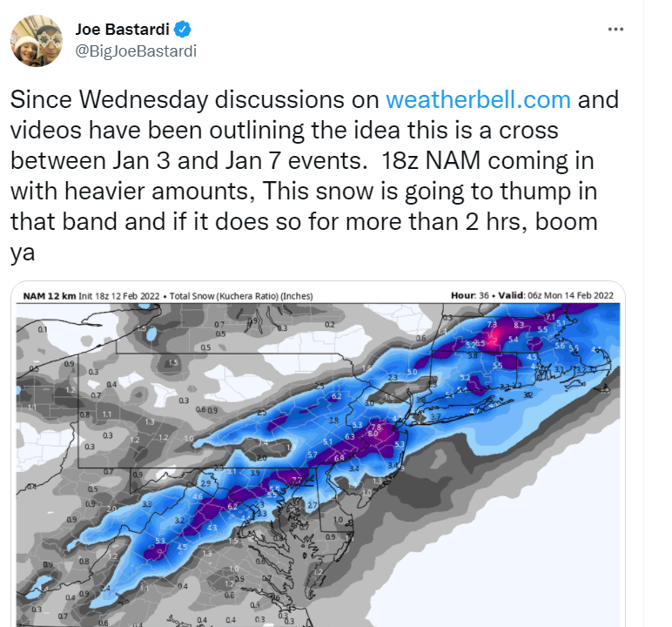Click the 8.3 snowfall value in New England

click(519, 326)
